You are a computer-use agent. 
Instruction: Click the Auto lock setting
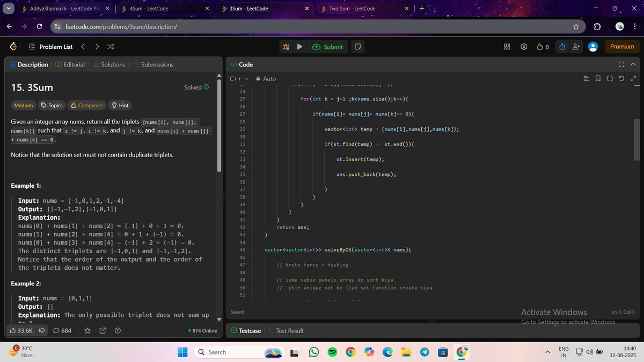point(266,78)
